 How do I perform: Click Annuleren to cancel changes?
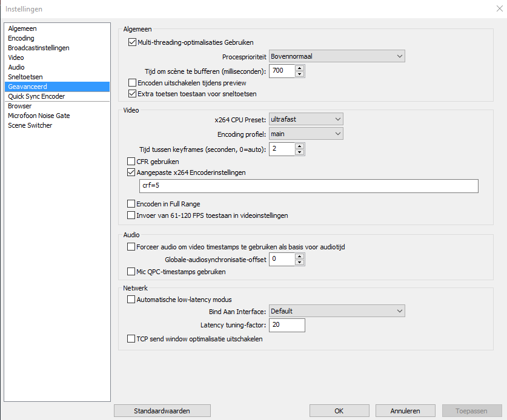point(405,411)
